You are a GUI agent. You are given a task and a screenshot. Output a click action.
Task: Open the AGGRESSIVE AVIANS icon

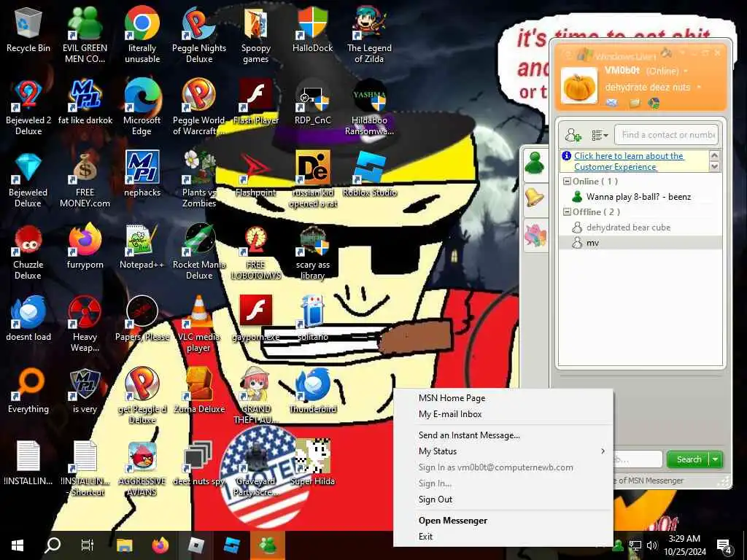pyautogui.click(x=142, y=469)
